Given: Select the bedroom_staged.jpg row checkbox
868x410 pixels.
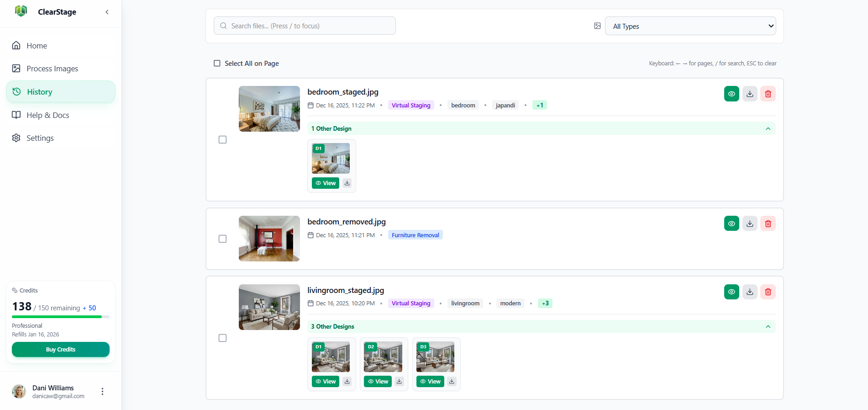Looking at the screenshot, I should coord(222,139).
